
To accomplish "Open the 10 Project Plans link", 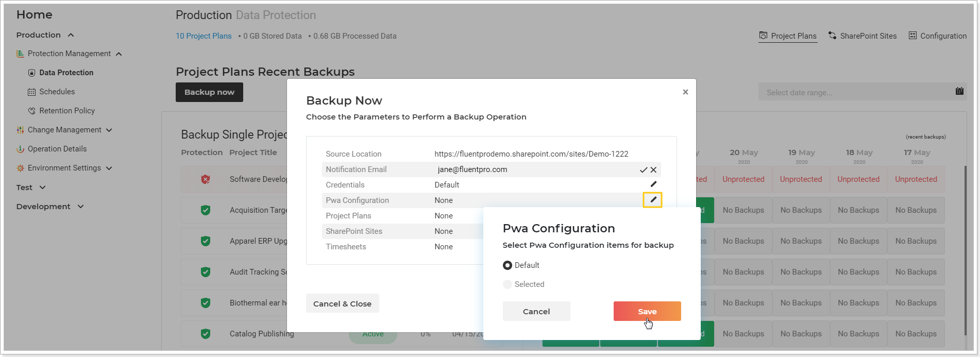I will 204,36.
